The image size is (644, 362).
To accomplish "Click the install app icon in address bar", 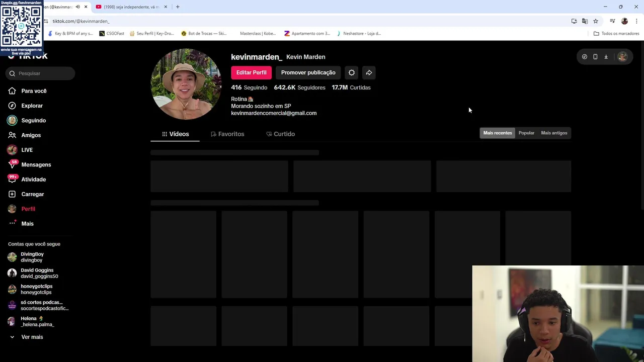I will (574, 21).
